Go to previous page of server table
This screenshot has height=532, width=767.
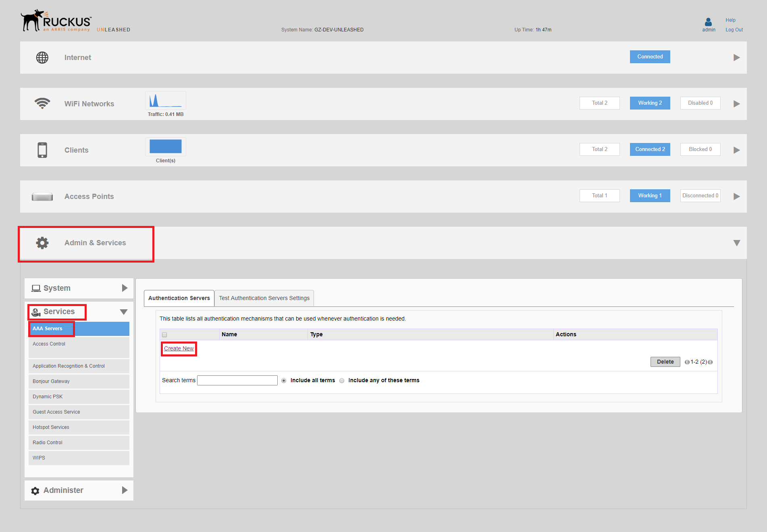click(x=687, y=362)
